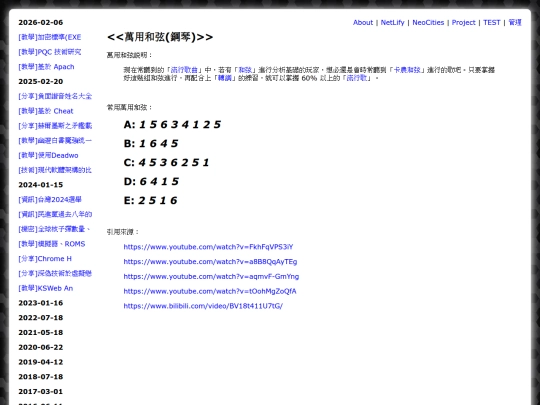
Task: Select the page title 萬用和弦(鋼琴)
Action: tap(160, 37)
